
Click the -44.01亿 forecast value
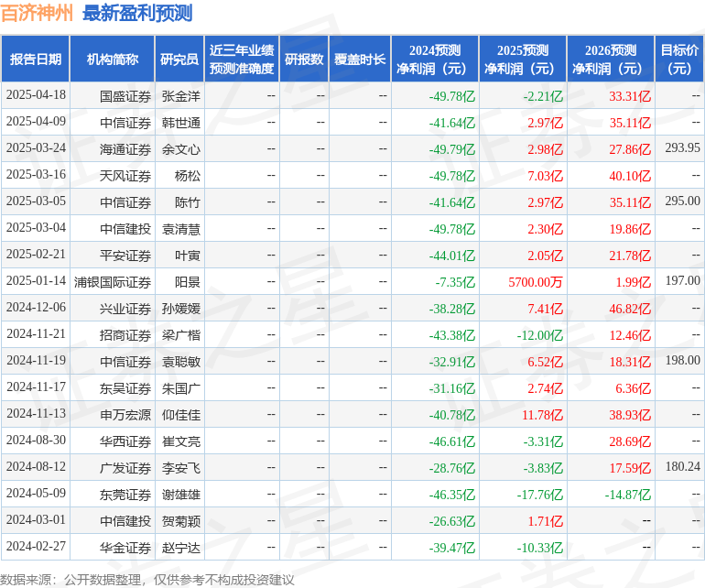[x=452, y=256]
